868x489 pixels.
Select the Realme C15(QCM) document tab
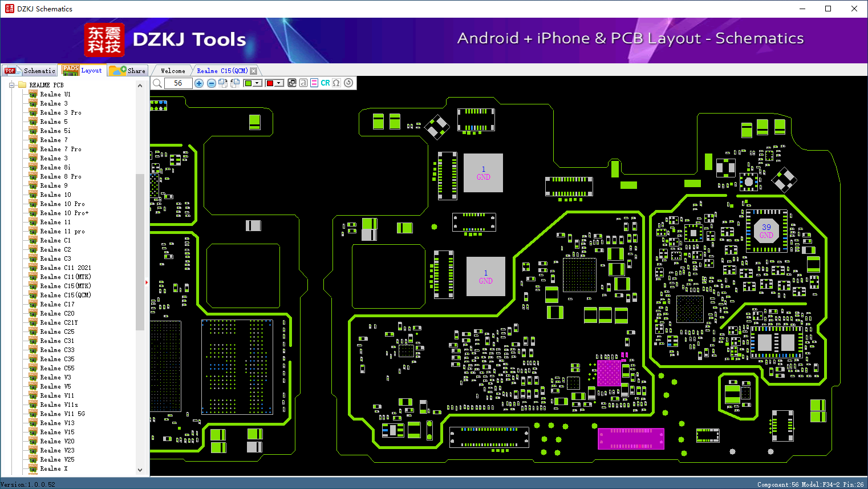[222, 71]
